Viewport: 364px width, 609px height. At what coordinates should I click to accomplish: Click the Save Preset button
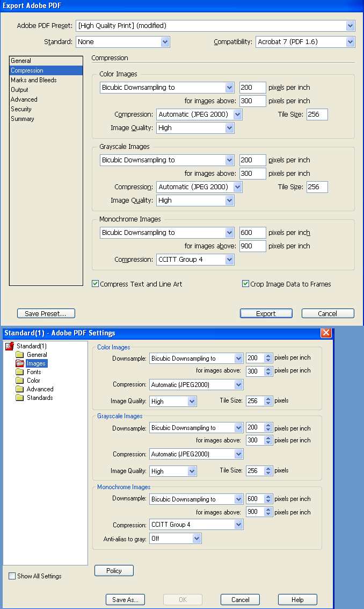point(46,313)
